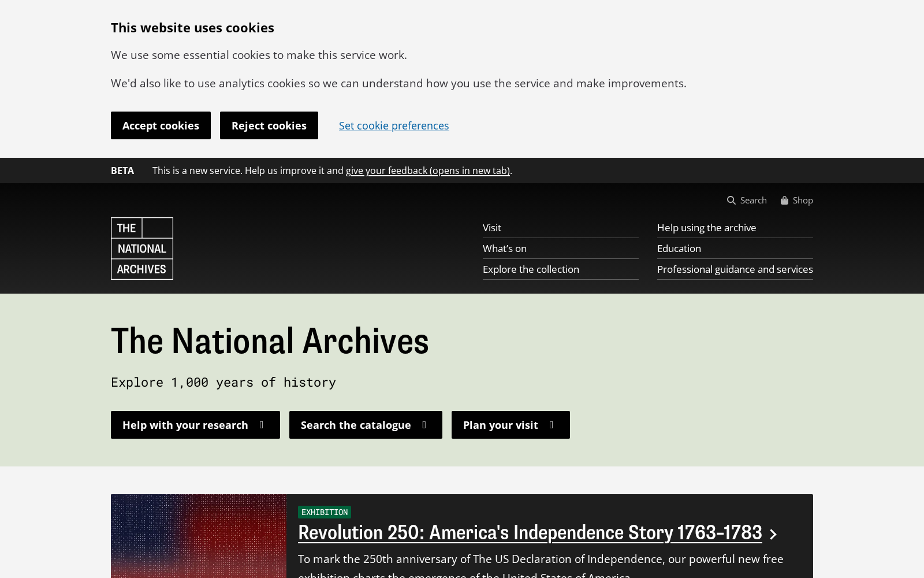
Task: Click 'This website uses cookies' heading
Action: click(192, 28)
